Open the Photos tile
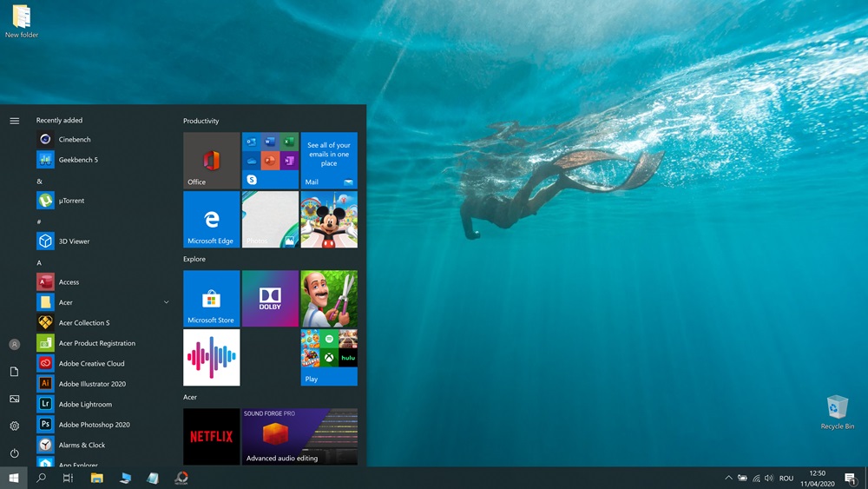 tap(270, 219)
